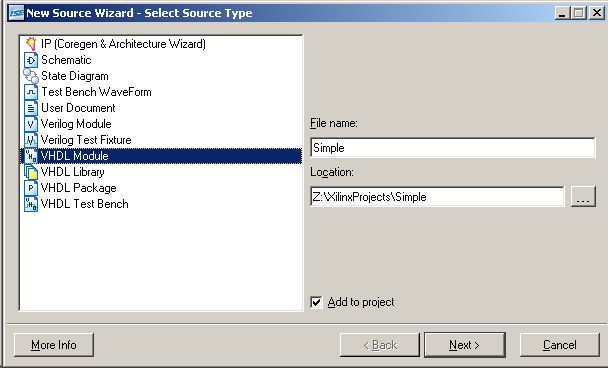Open the location browse button with ellipsis
The height and width of the screenshot is (368, 608).
(x=583, y=197)
